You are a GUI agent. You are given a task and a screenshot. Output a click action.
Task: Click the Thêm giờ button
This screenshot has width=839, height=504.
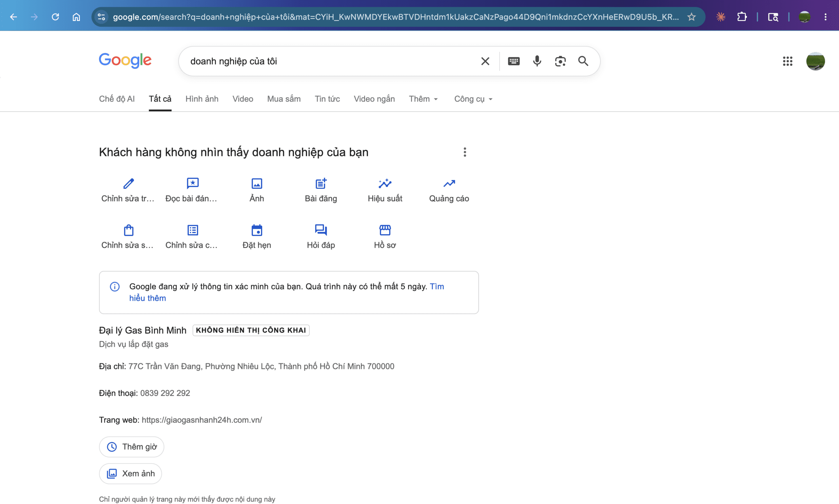pos(131,447)
